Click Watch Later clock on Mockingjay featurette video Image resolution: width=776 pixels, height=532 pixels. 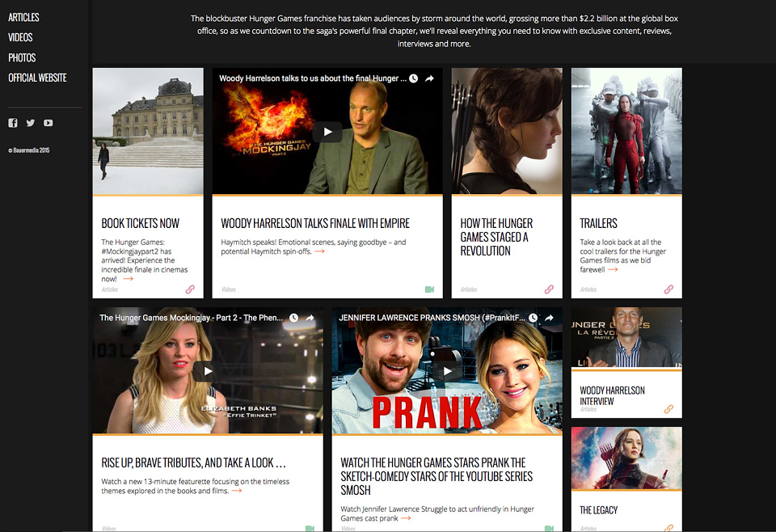coord(293,318)
